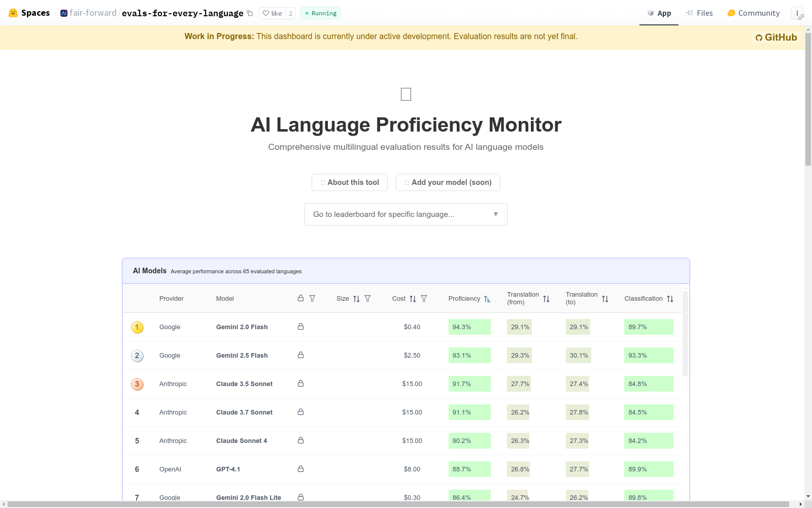Sort by Translation (to) column
Screen dimensions: 812x508
point(605,299)
